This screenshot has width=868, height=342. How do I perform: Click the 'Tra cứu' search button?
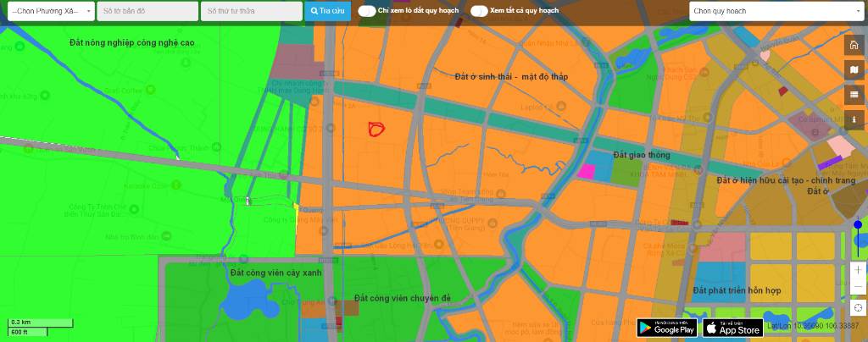327,11
